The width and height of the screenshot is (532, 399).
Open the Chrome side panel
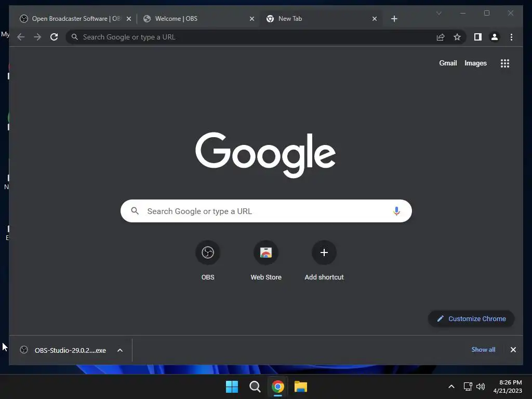478,37
